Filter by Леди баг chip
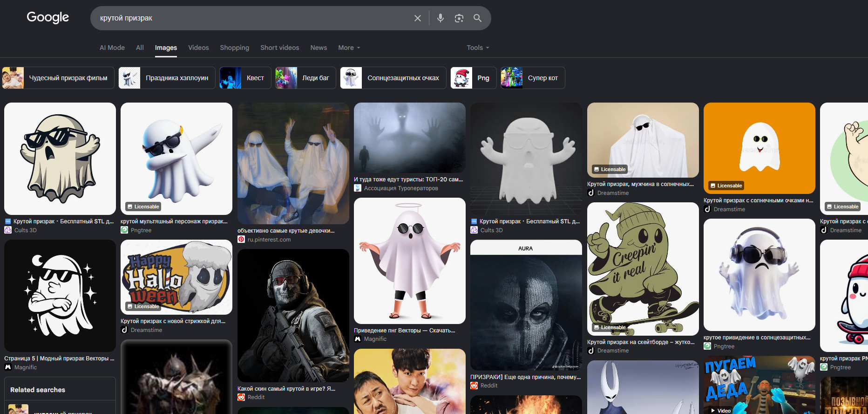Viewport: 868px width, 414px height. 305,78
